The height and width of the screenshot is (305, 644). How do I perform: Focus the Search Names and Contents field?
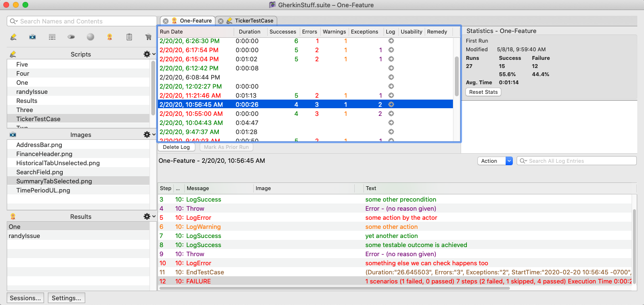point(82,22)
